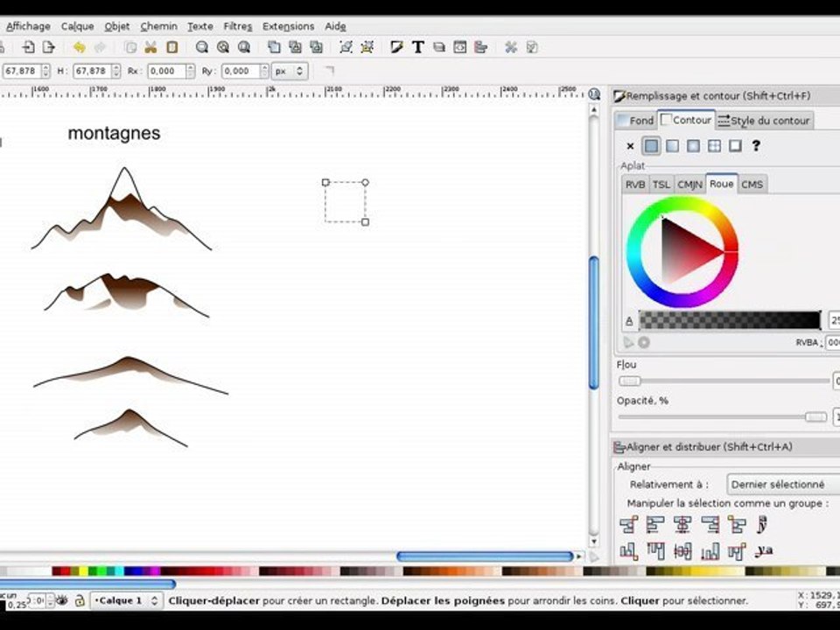Open Document properties icon
Viewport: 840px width, 630px height.
[531, 47]
